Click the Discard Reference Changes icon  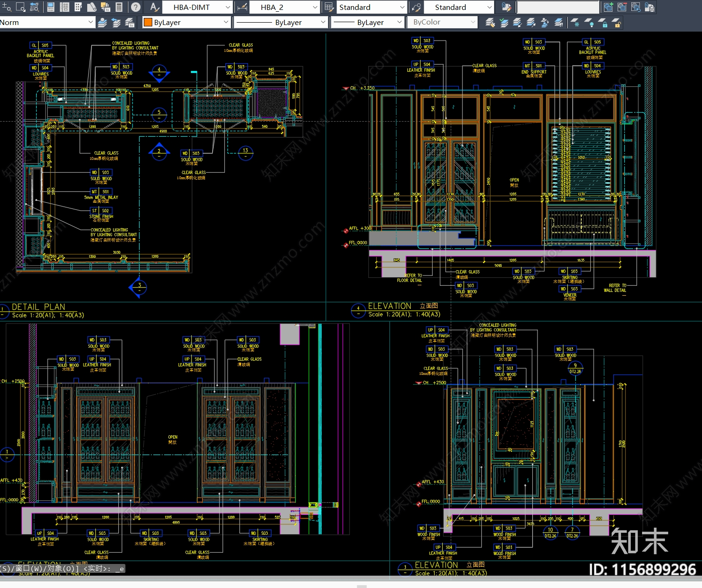(636, 7)
